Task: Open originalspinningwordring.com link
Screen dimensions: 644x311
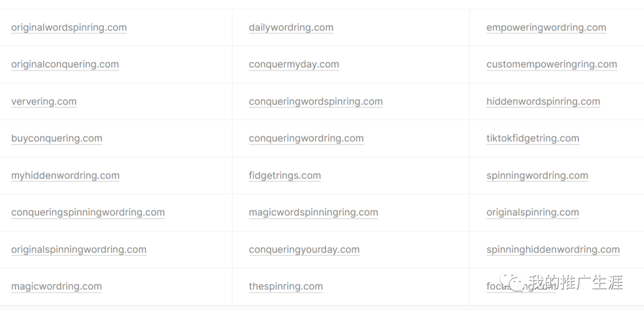Action: [79, 250]
